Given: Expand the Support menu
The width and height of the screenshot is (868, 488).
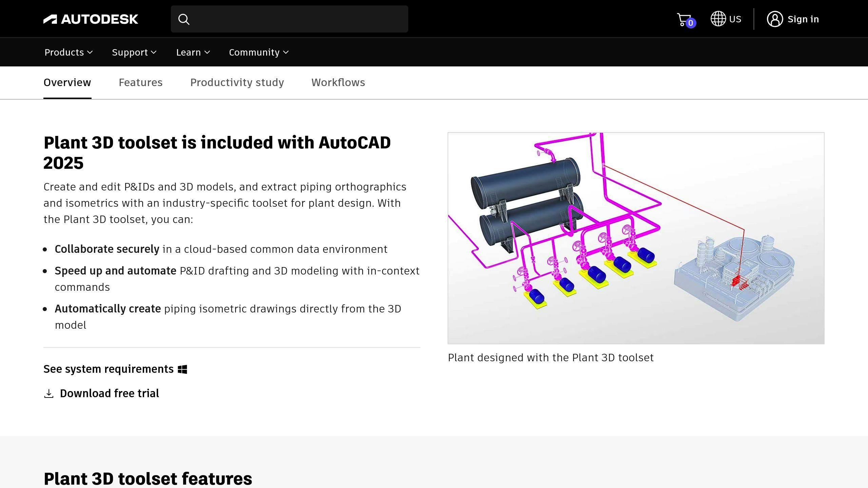Looking at the screenshot, I should pos(134,52).
